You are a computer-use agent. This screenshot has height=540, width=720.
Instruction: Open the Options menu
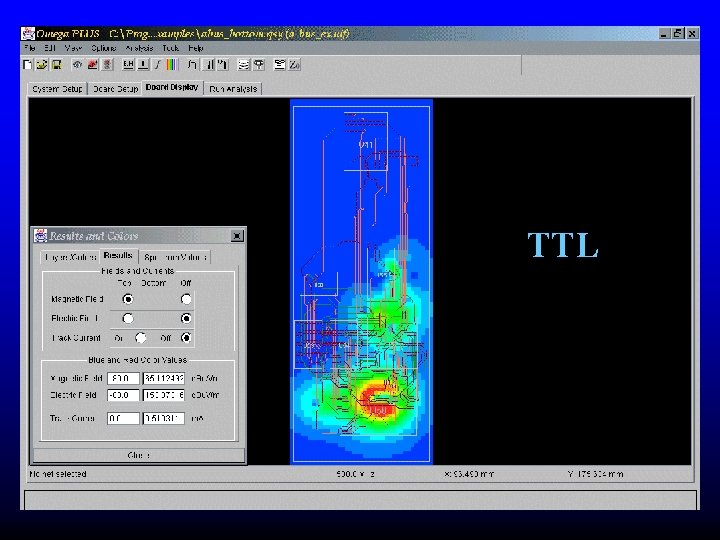click(x=103, y=48)
